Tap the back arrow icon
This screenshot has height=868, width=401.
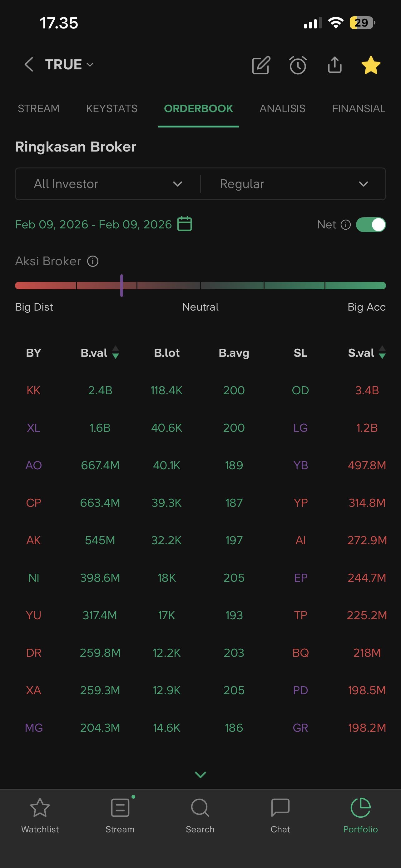click(29, 64)
